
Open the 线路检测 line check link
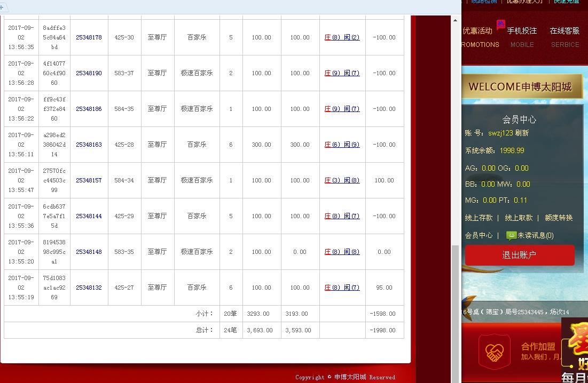pyautogui.click(x=483, y=2)
